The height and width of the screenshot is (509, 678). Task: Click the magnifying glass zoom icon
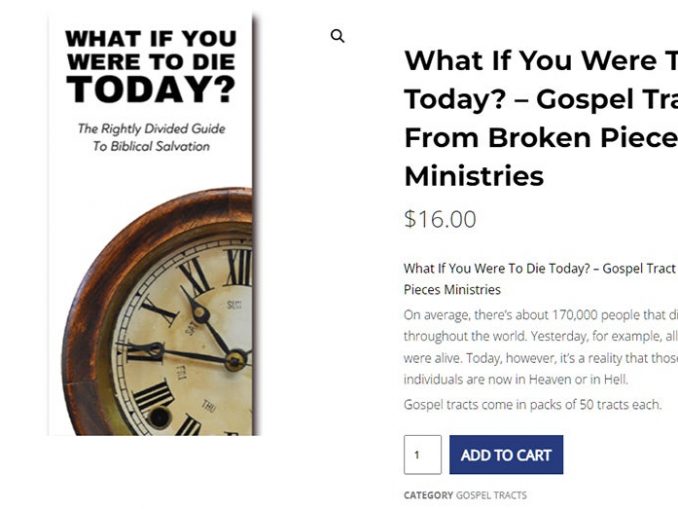pos(337,36)
